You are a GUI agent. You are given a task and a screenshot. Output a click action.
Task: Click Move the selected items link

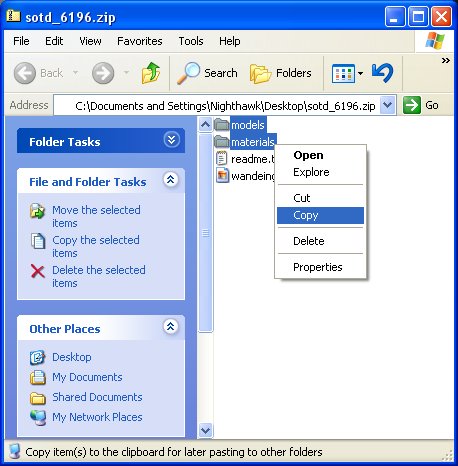tap(96, 216)
